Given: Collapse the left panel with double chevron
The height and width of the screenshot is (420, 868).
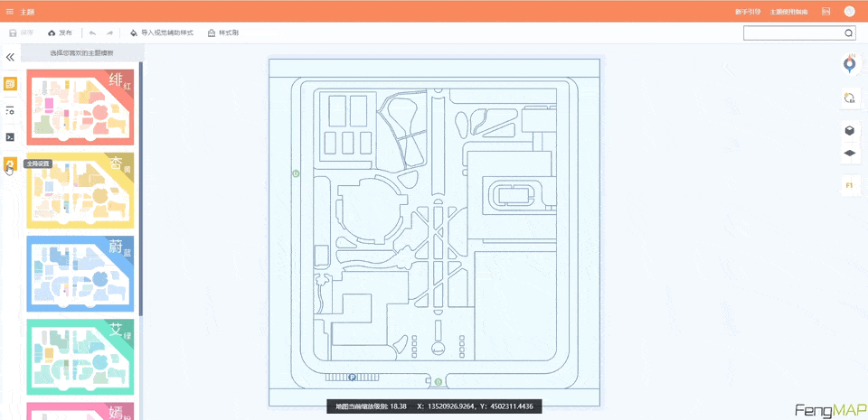Looking at the screenshot, I should [x=10, y=57].
